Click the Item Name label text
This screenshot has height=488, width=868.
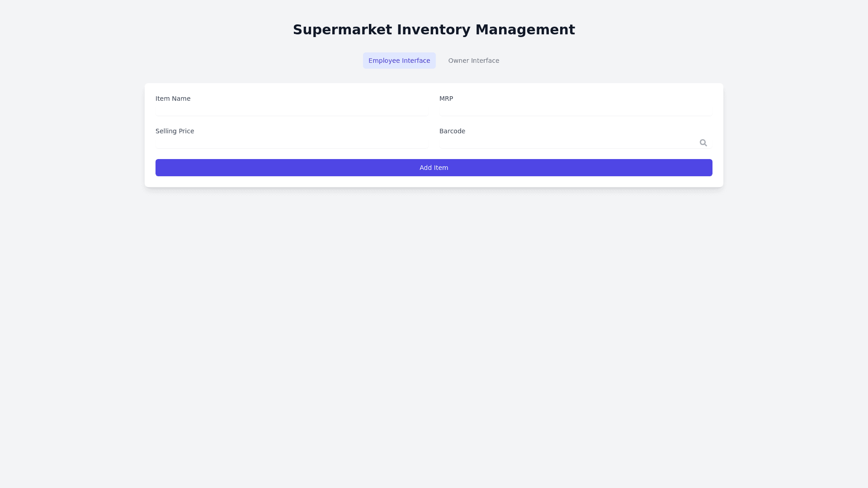click(173, 99)
